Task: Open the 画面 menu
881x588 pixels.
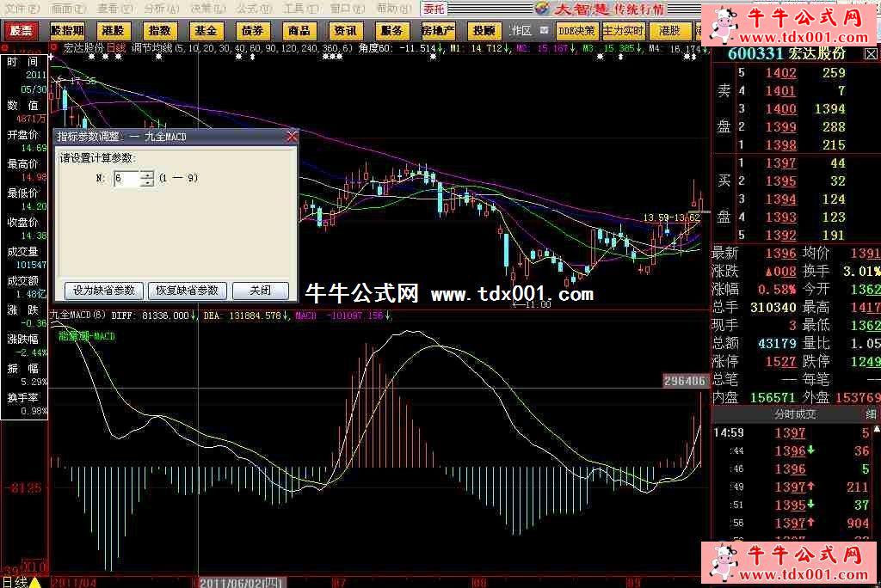Action: point(69,9)
